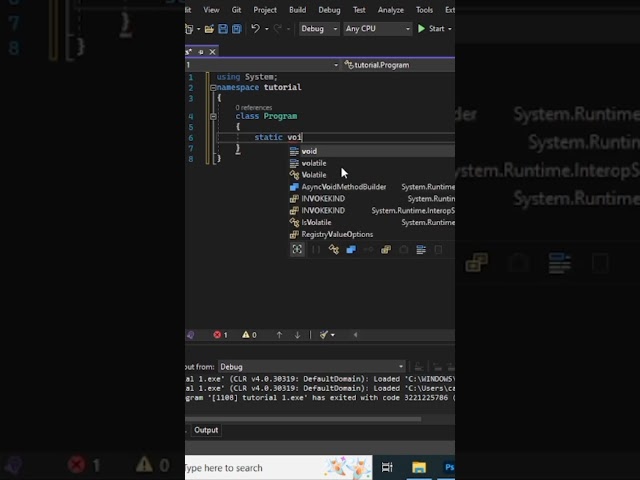This screenshot has height=480, width=640.
Task: Select IsVolatile suggestion
Action: (371, 222)
